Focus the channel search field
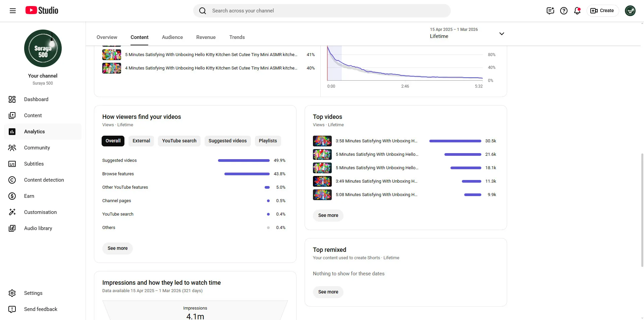 pyautogui.click(x=322, y=11)
